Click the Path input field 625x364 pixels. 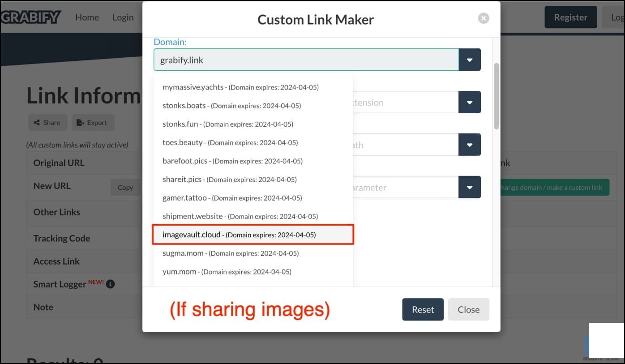pos(406,145)
